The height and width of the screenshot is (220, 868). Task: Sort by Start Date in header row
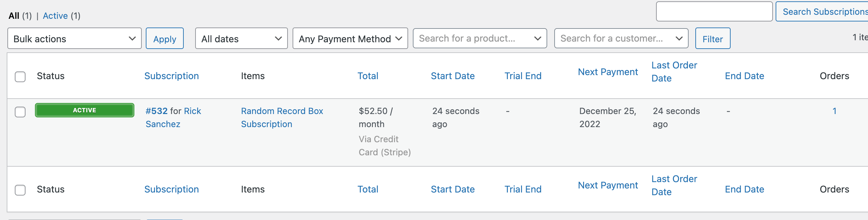pos(452,76)
